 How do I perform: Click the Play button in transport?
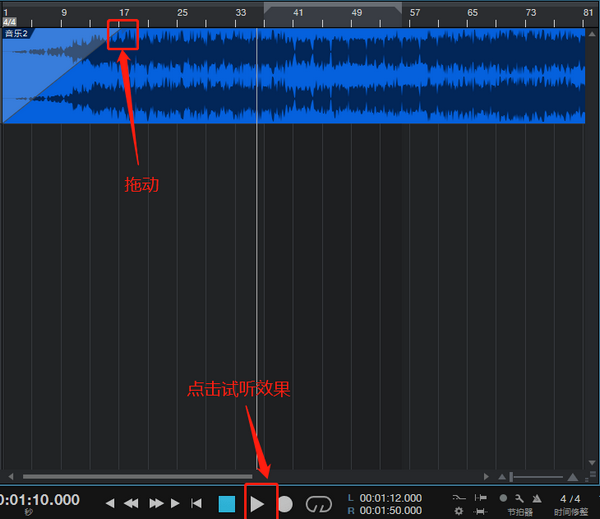[257, 504]
